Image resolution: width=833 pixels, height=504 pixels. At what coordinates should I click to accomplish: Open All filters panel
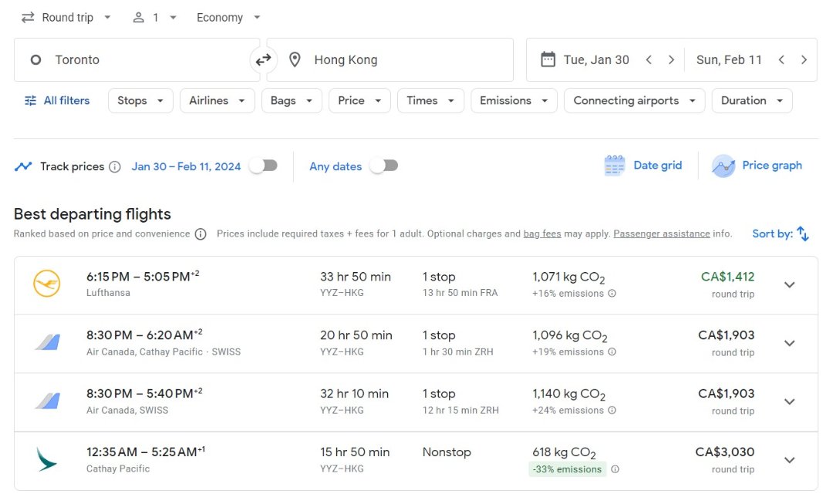point(57,100)
